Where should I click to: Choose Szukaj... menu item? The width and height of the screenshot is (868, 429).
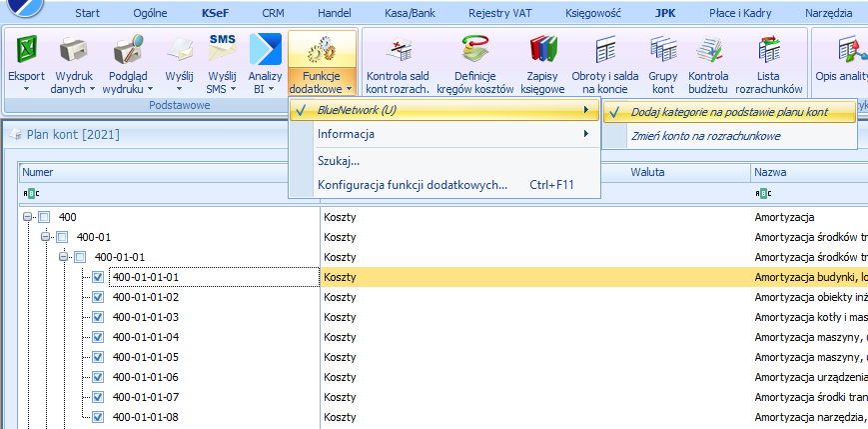(x=444, y=161)
